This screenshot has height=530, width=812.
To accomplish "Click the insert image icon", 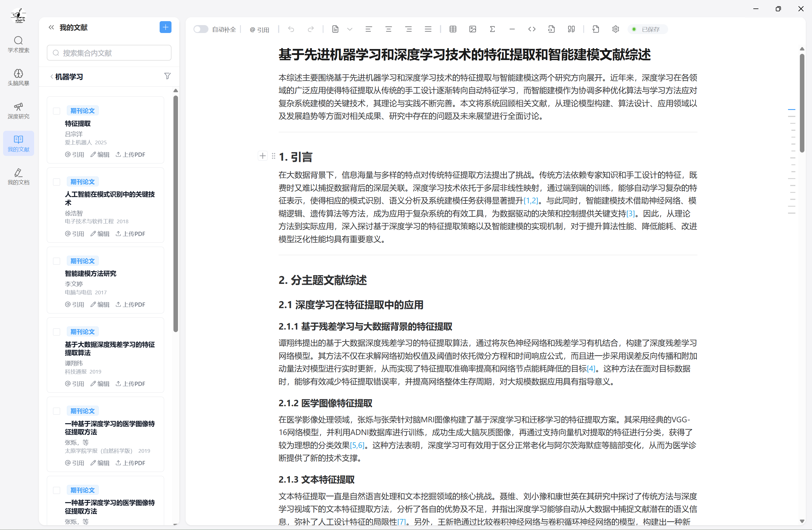I will [472, 29].
